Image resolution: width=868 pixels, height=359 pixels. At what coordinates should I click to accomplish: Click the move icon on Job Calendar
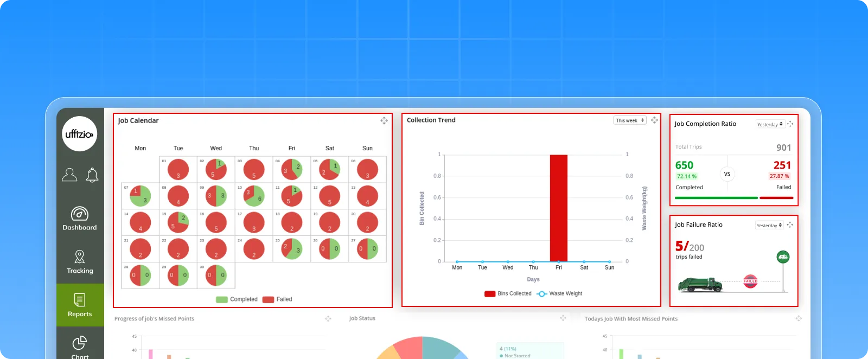coord(384,120)
